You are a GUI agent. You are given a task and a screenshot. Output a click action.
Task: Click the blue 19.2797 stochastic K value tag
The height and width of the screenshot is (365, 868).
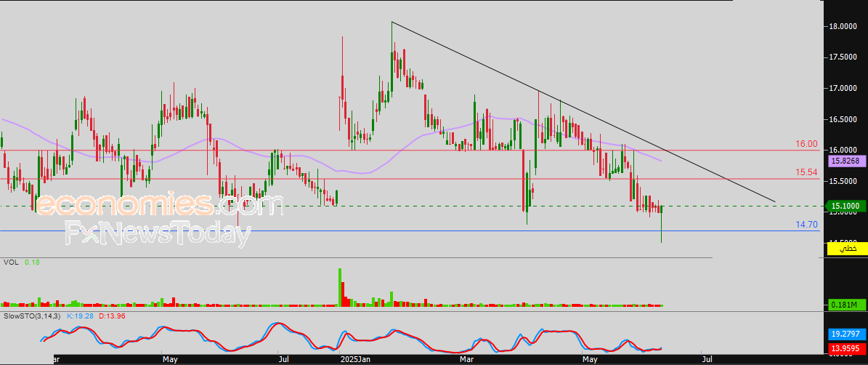click(846, 334)
